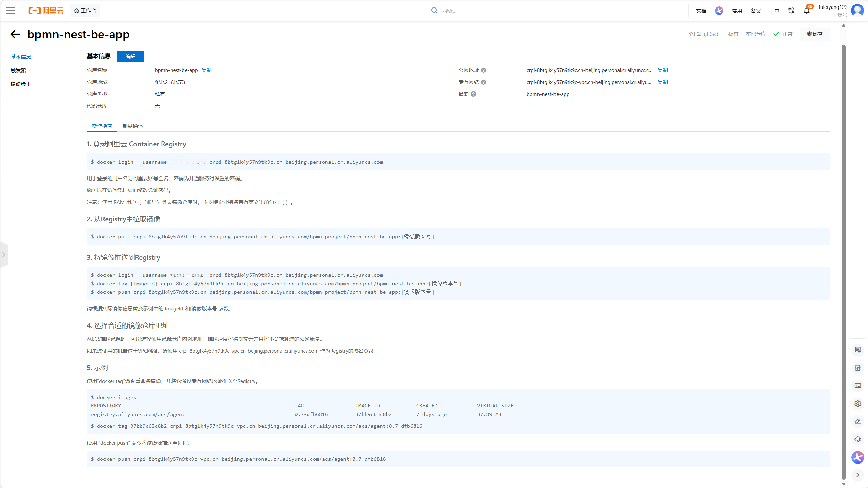868x488 pixels.
Task: Click the edit pencil icon in right toolbar
Action: click(x=858, y=422)
